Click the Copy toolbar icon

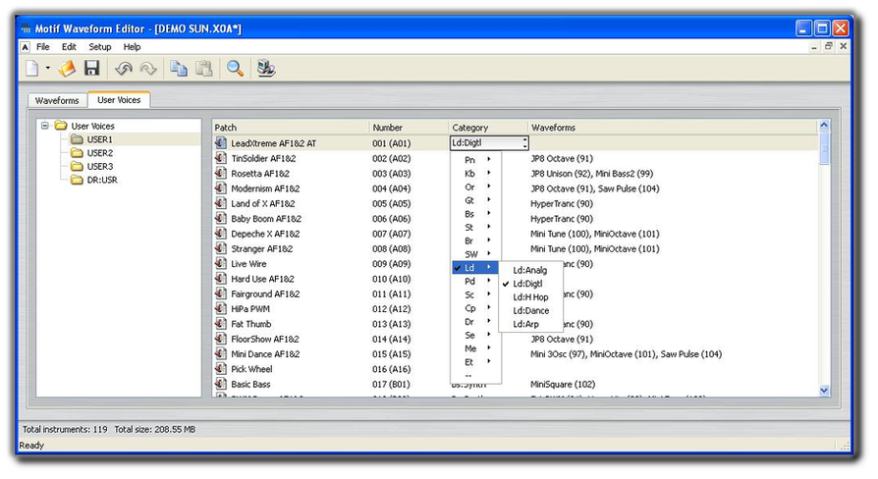click(x=179, y=69)
